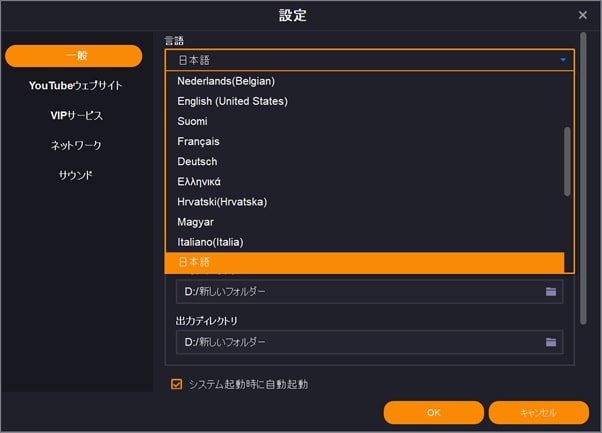602x433 pixels.
Task: Open the 日本語 language combo box
Action: (x=369, y=60)
